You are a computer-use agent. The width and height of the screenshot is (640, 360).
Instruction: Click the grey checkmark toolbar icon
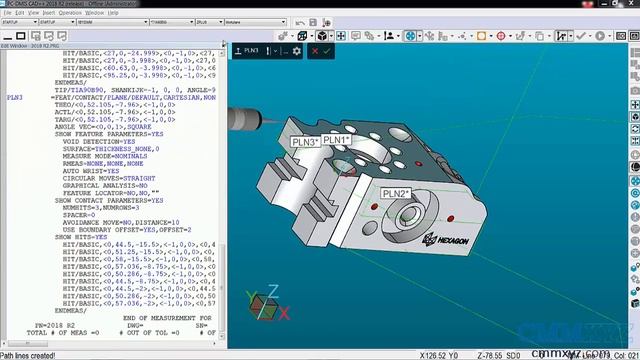(580, 36)
